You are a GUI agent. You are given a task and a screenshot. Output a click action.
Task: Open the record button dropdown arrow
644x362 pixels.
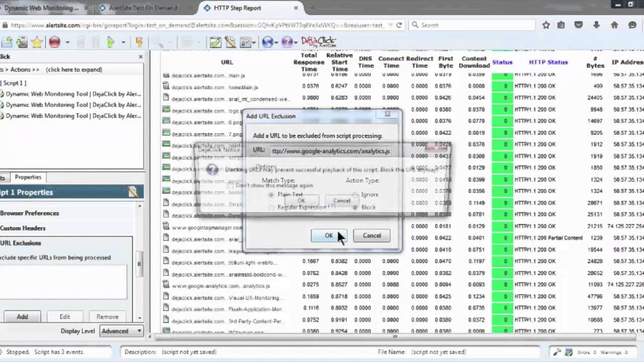coord(67,43)
